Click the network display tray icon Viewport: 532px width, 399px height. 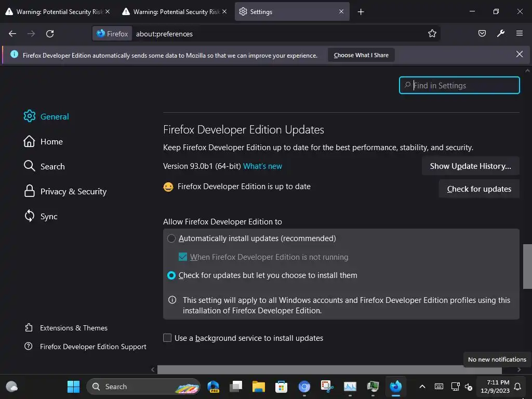(x=455, y=387)
